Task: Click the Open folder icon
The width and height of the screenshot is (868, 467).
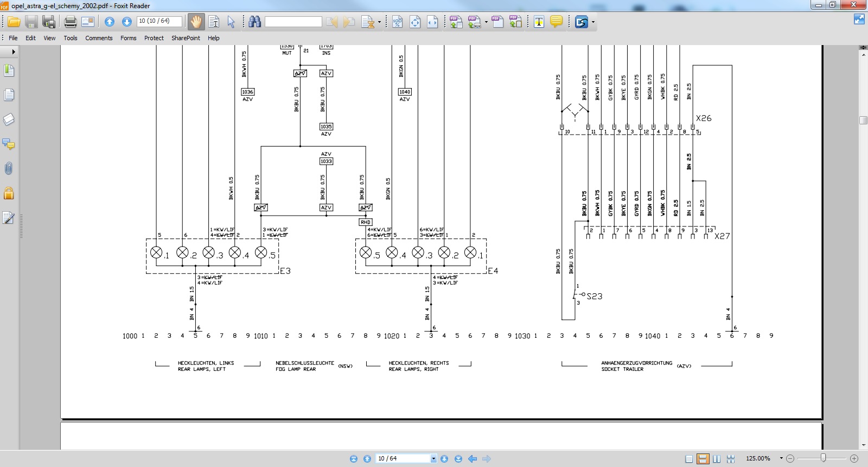Action: click(14, 22)
